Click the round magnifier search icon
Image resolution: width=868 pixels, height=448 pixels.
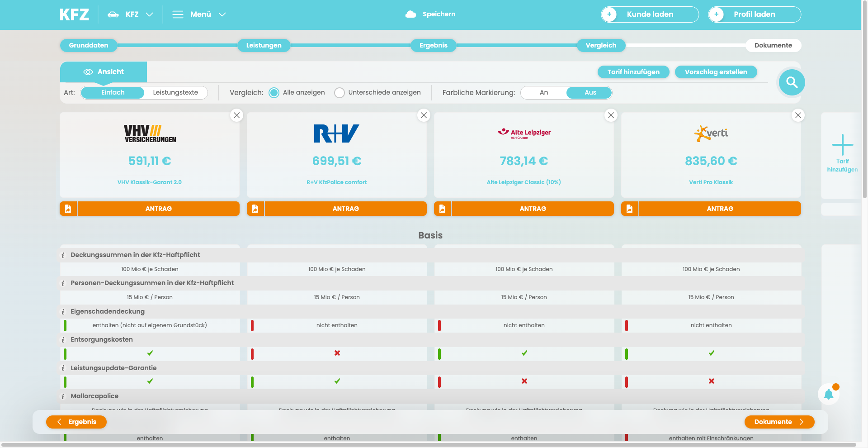(792, 82)
